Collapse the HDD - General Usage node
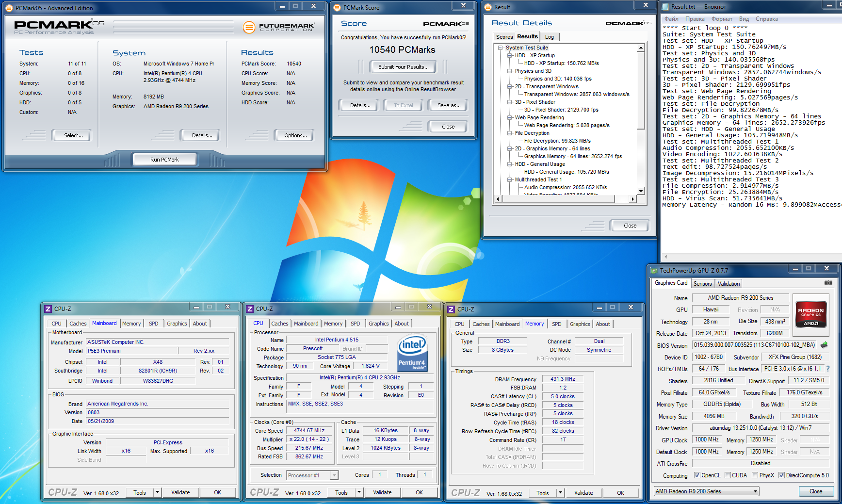The height and width of the screenshot is (504, 842). (510, 164)
